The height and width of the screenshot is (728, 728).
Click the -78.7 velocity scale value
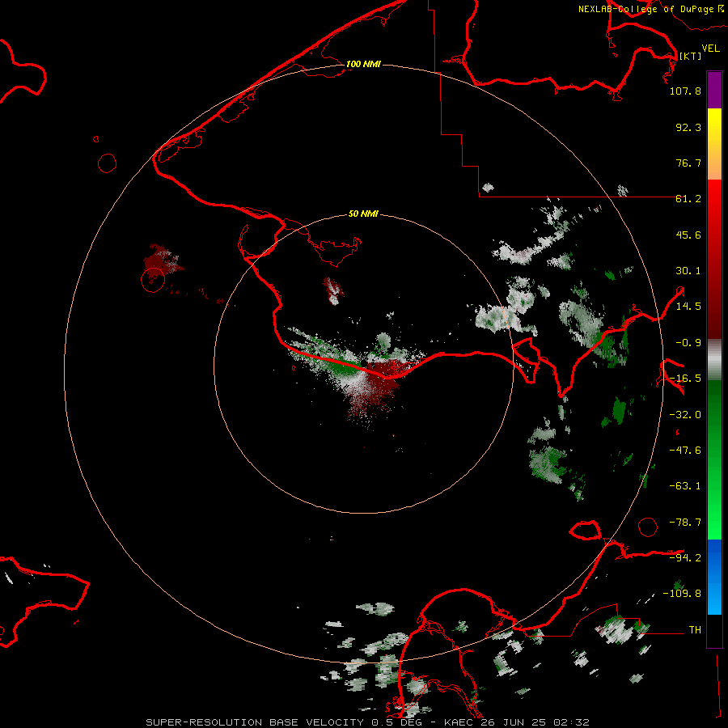[685, 523]
